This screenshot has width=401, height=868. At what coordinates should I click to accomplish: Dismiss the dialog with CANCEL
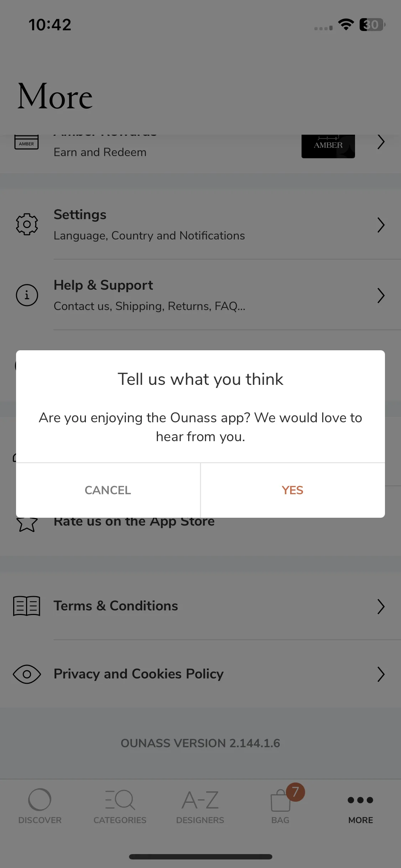tap(108, 490)
